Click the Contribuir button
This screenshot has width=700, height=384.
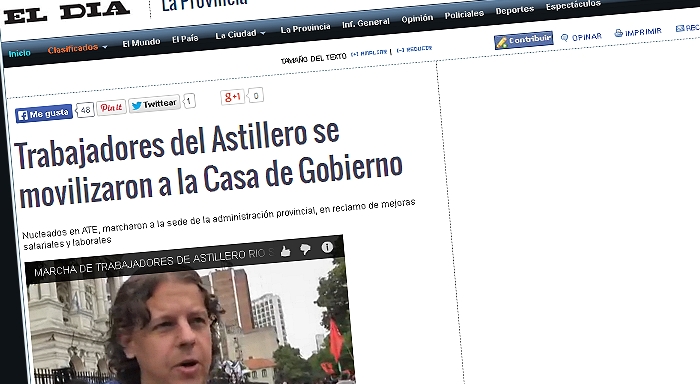tap(524, 40)
